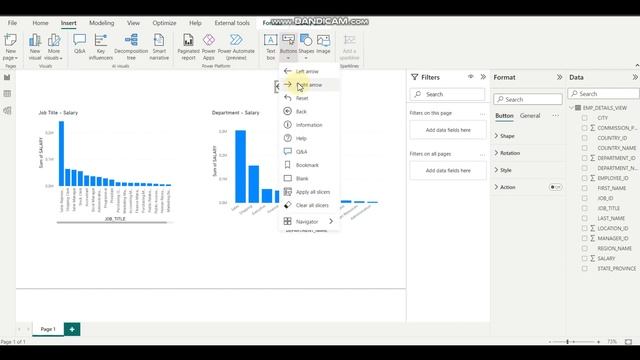Choose Left arrow button option
The image size is (640, 360).
(309, 71)
